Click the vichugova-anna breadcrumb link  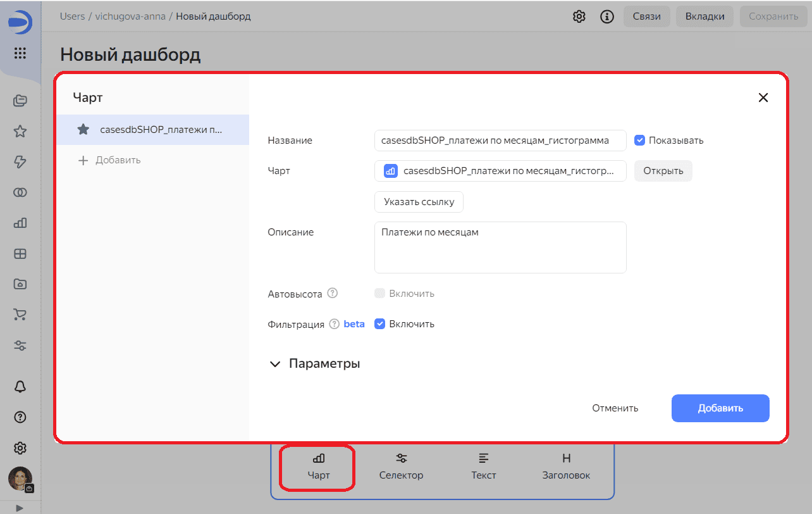point(130,16)
